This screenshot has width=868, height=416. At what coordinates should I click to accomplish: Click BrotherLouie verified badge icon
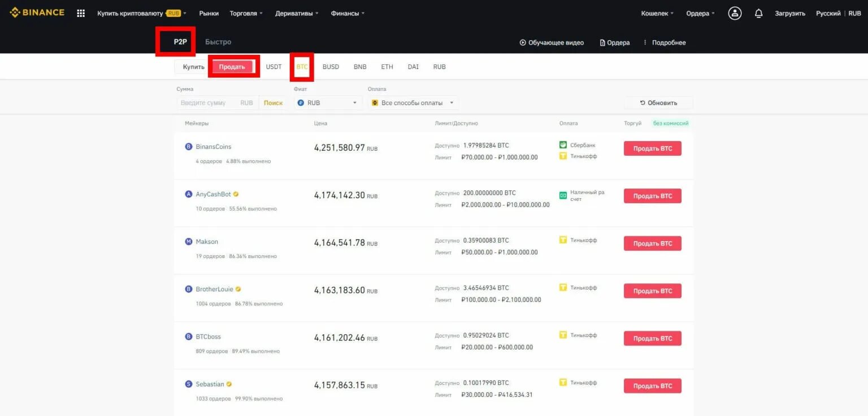[238, 289]
